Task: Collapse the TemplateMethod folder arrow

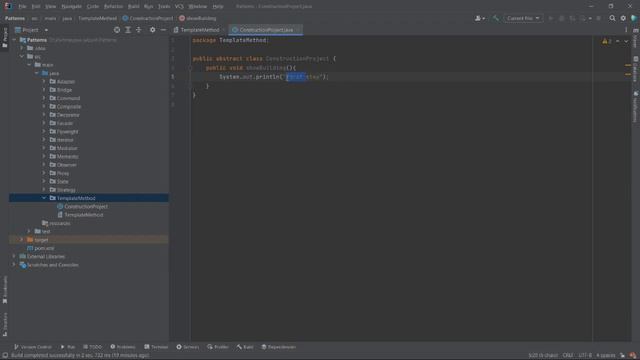Action: coord(44,198)
